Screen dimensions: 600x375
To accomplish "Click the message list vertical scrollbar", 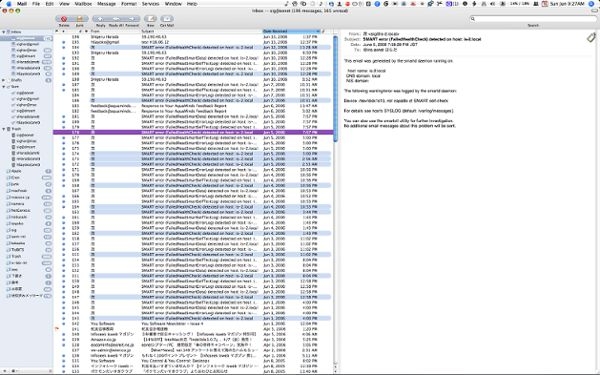I will [336, 88].
